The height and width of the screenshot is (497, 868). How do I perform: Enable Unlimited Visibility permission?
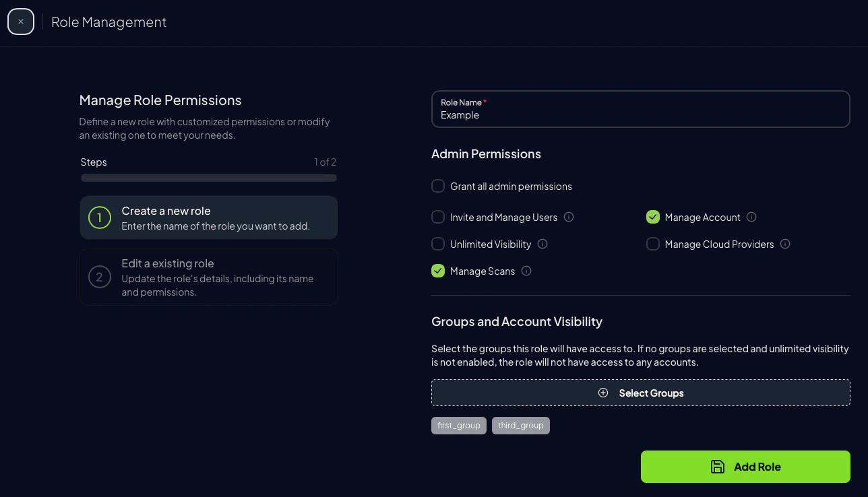pos(437,244)
